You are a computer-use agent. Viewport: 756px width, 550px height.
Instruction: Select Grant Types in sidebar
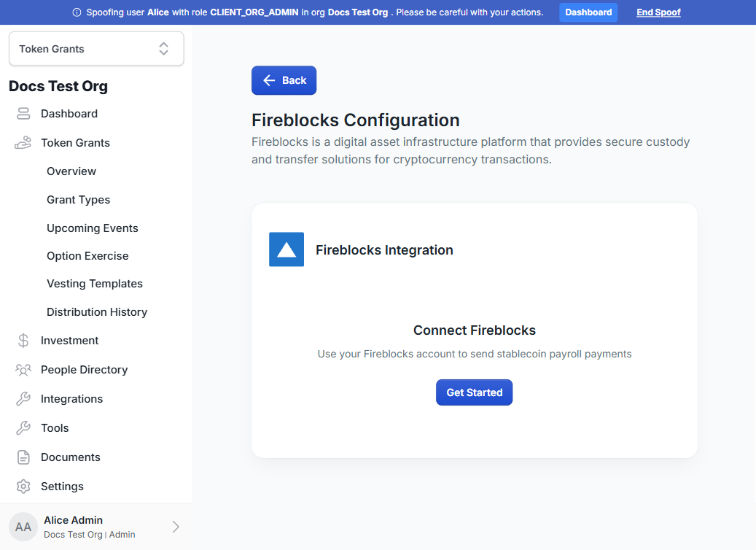78,200
